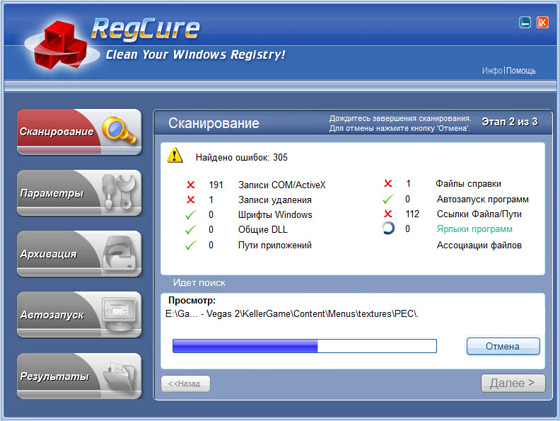The image size is (560, 421).
Task: Click the monitor icon on Автозапуск
Action: [119, 314]
